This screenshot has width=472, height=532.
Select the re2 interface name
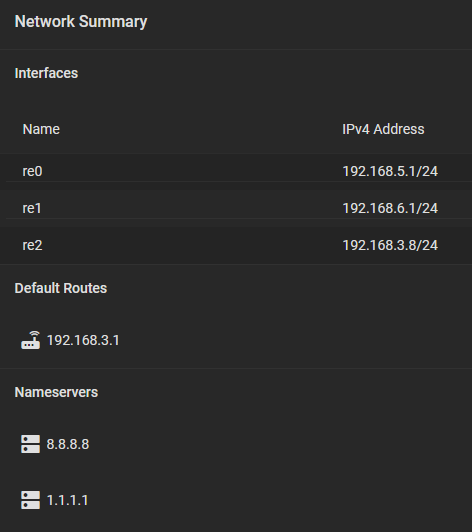point(32,245)
